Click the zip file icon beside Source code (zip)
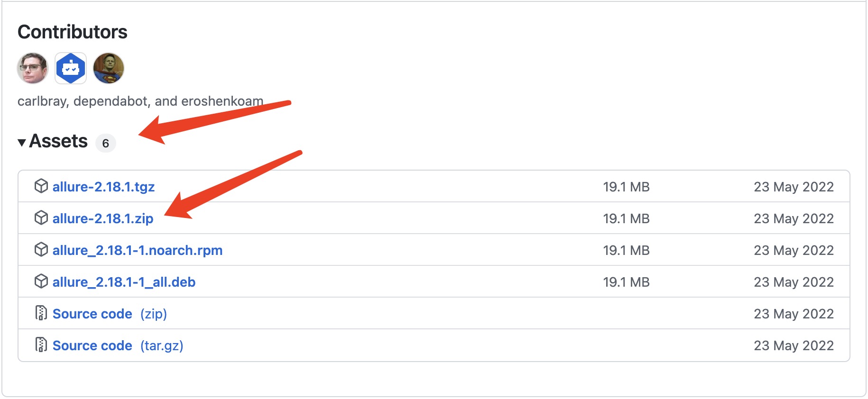Screen dimensions: 868x399 [x=41, y=313]
